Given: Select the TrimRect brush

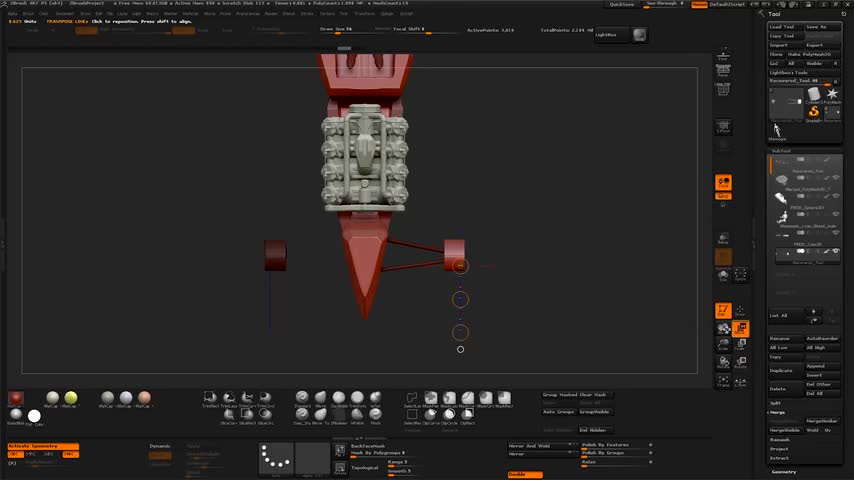Looking at the screenshot, I should point(210,398).
